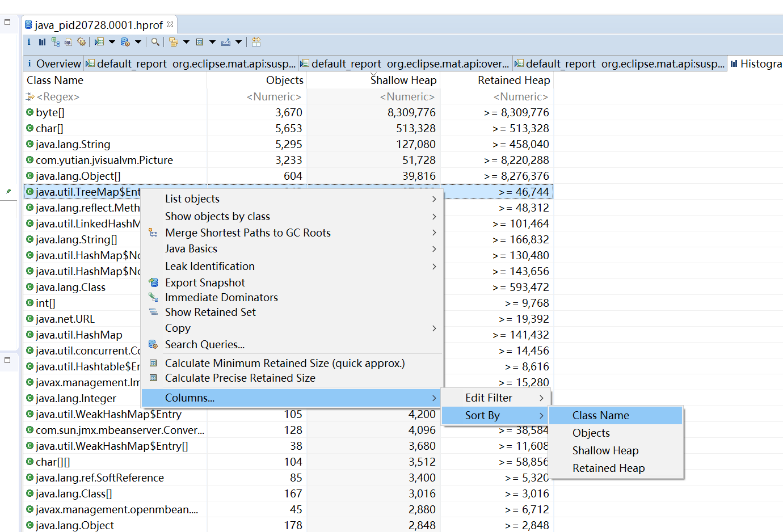Click the Query Browser toolbar icon
Image resolution: width=783 pixels, height=532 pixels.
coord(125,42)
